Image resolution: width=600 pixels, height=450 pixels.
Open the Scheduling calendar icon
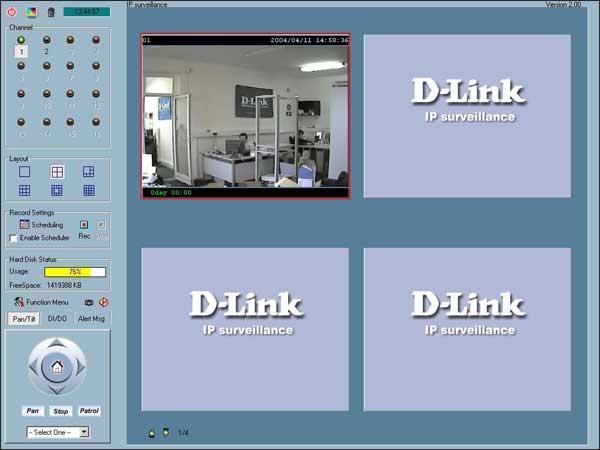coord(24,224)
